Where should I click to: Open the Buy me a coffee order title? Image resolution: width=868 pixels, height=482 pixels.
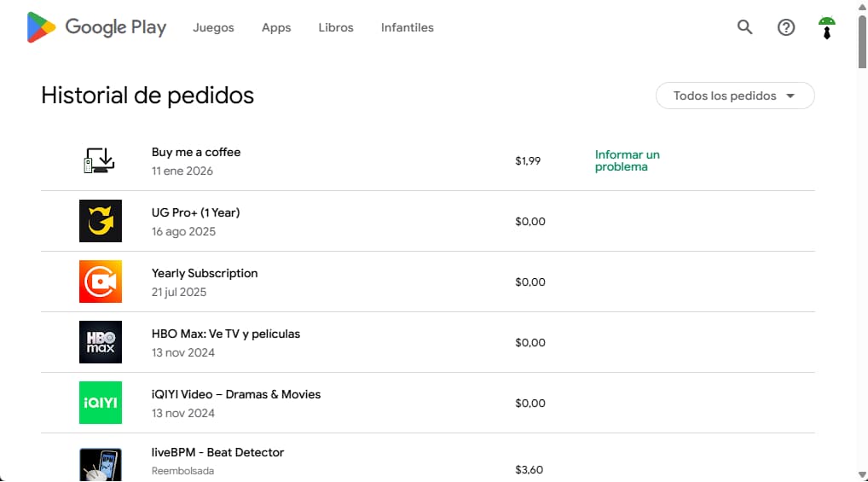coord(196,153)
